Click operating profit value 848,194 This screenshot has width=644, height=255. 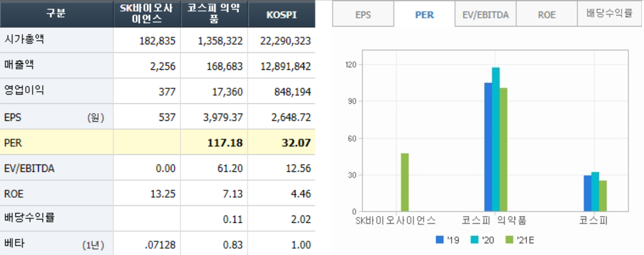(x=293, y=92)
